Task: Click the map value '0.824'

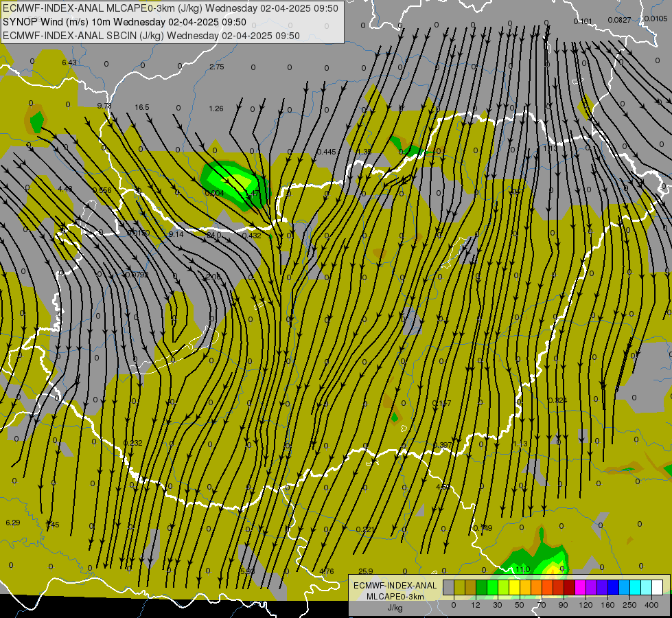Action: pyautogui.click(x=557, y=400)
